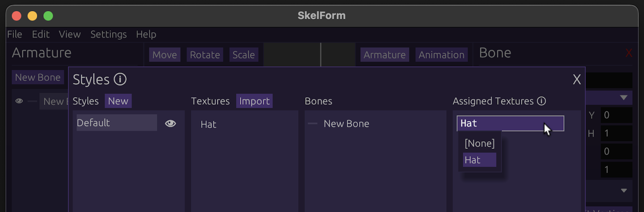Select the Hat texture in the Textures list
Image resolution: width=644 pixels, height=212 pixels.
(x=208, y=124)
